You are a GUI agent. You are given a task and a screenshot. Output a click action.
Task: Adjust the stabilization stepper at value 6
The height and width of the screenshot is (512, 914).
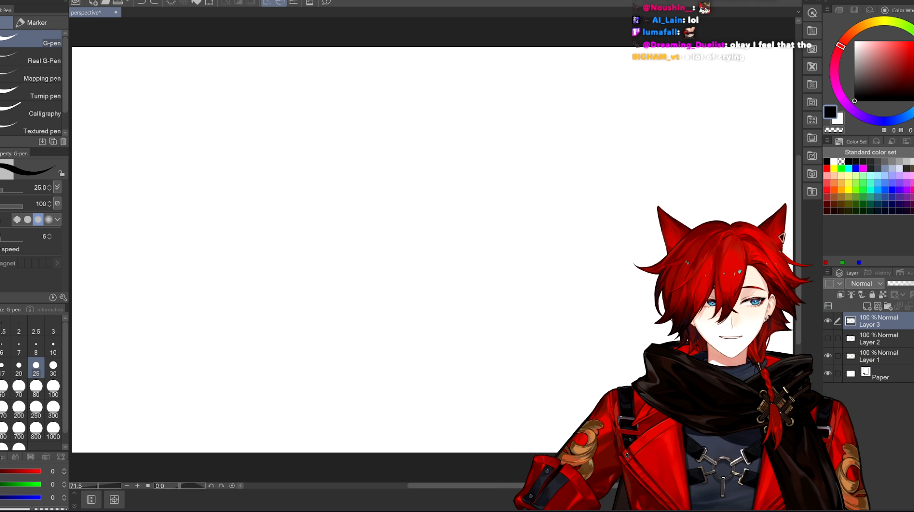pos(50,236)
